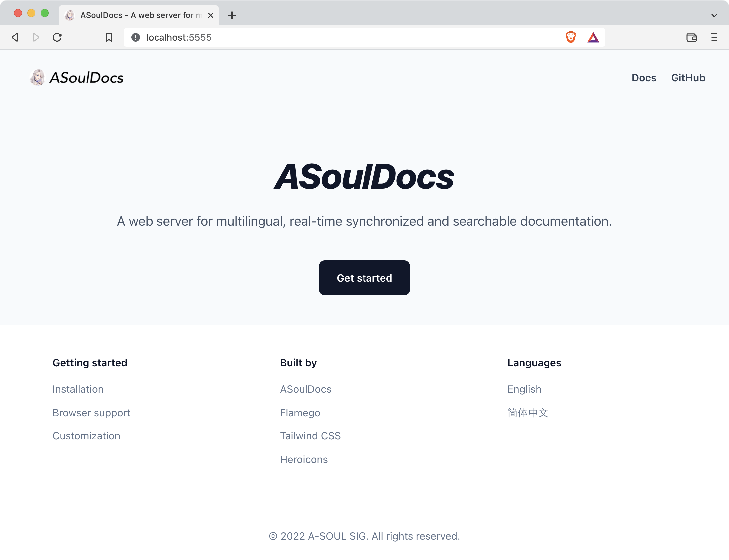Click the ASoulDocs tab favicon
Screen dimensions: 729x560
click(70, 15)
